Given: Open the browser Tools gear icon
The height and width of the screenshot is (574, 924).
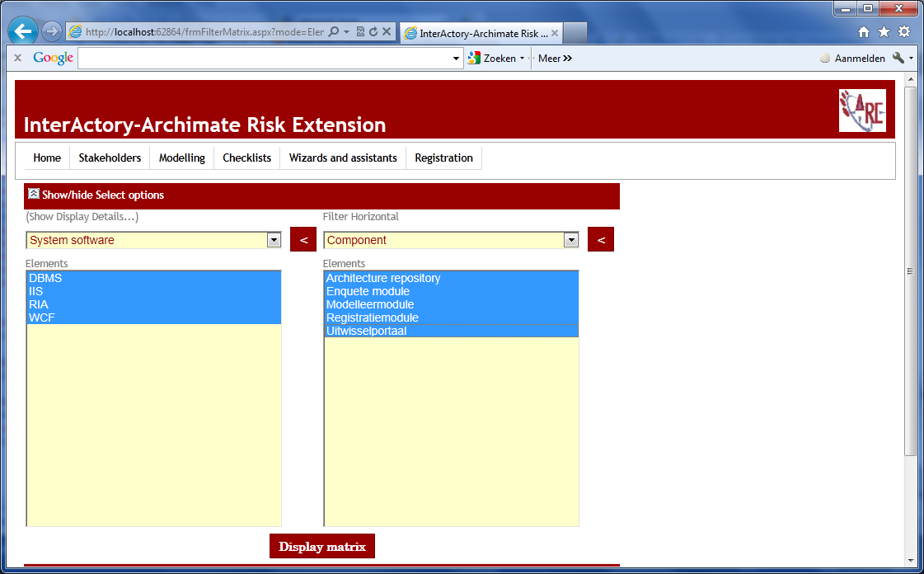Looking at the screenshot, I should tap(904, 32).
